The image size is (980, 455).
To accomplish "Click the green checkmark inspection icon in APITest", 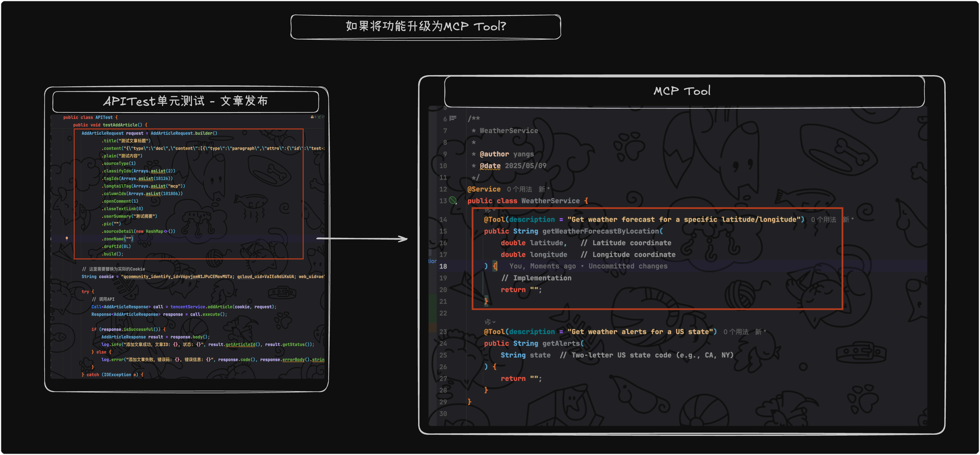I will pyautogui.click(x=320, y=117).
